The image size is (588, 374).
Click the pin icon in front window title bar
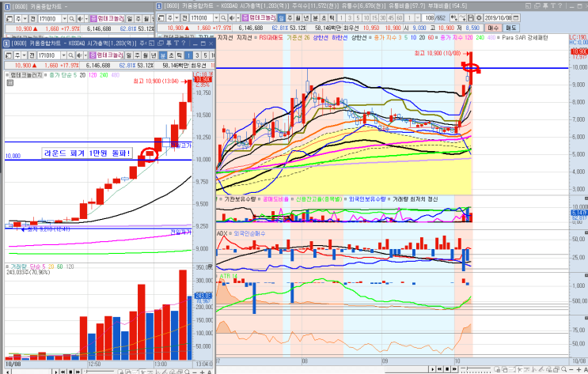coord(169,43)
